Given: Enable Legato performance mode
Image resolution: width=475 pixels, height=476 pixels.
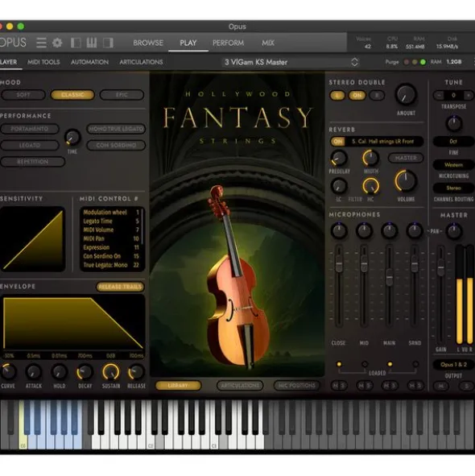Looking at the screenshot, I should [30, 146].
